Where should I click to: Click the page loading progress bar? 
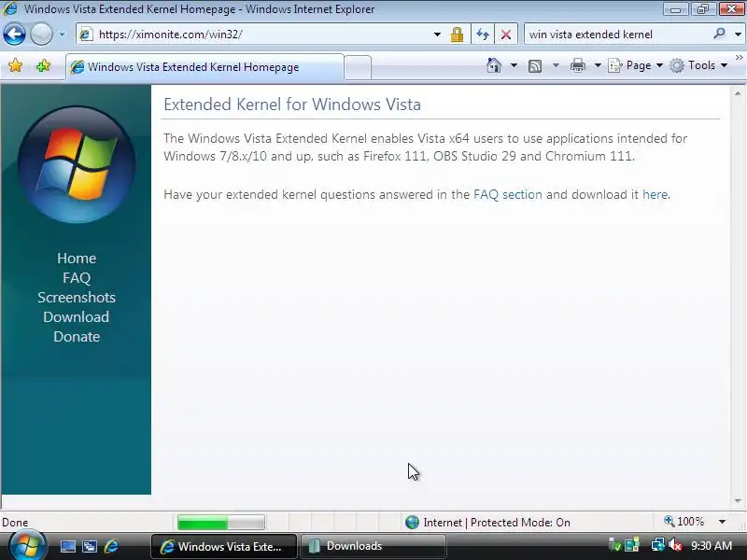pyautogui.click(x=221, y=523)
